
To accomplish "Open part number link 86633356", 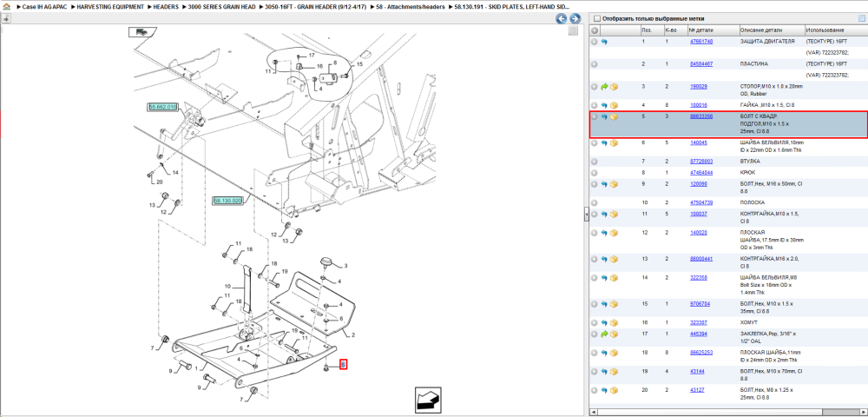I will point(700,117).
